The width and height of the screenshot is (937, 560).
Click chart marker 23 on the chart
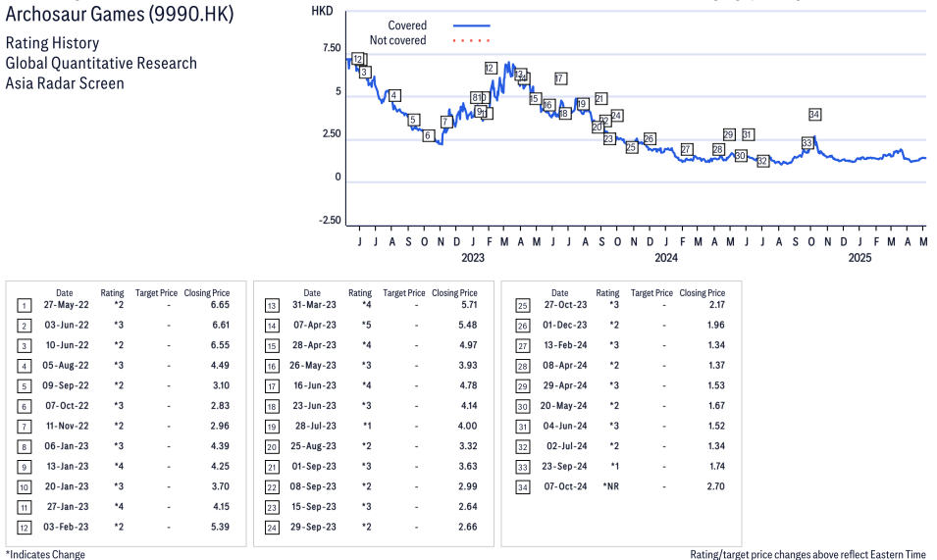point(609,138)
